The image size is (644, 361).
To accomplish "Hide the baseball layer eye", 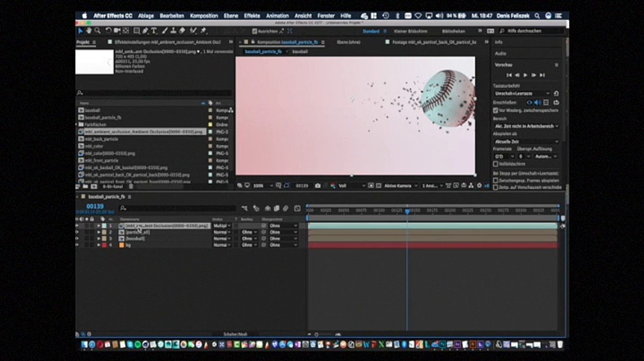I will pos(77,239).
